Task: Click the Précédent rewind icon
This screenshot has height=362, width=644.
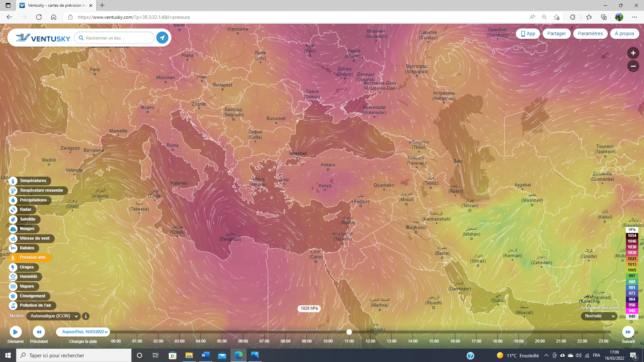Action: (x=39, y=332)
